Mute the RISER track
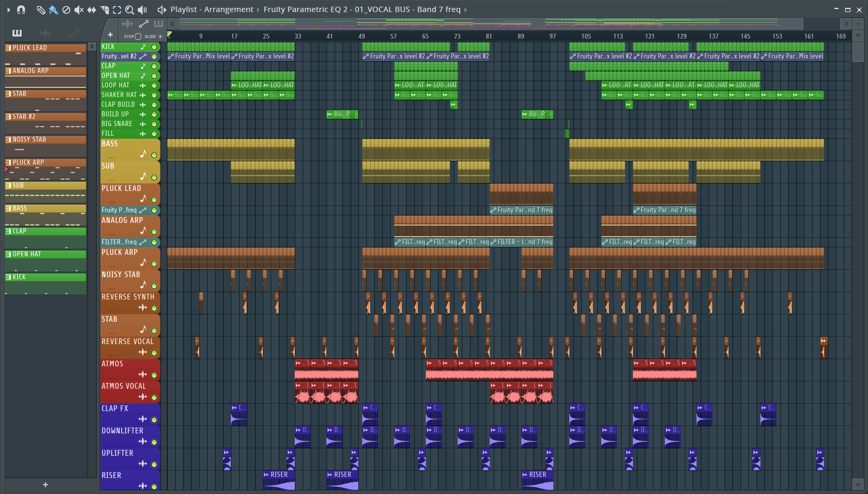Image resolution: width=868 pixels, height=494 pixels. tap(154, 486)
